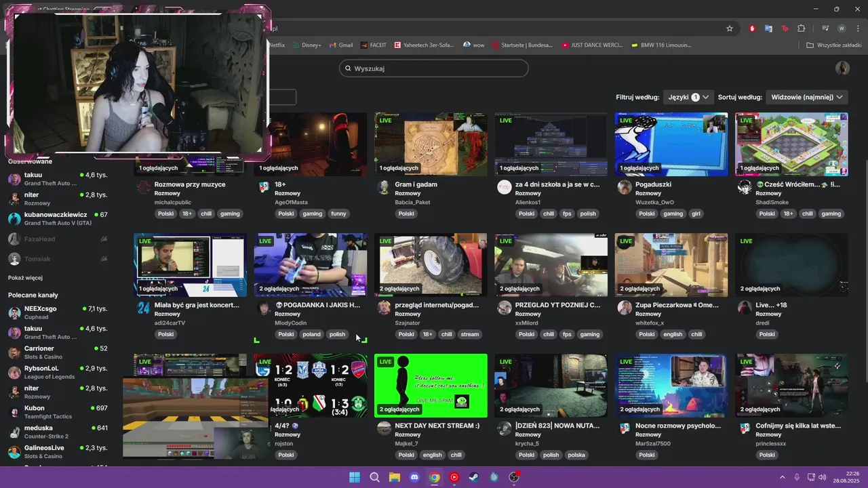Open the Gram i gadam stream thumbnail
The image size is (868, 488).
[x=431, y=144]
